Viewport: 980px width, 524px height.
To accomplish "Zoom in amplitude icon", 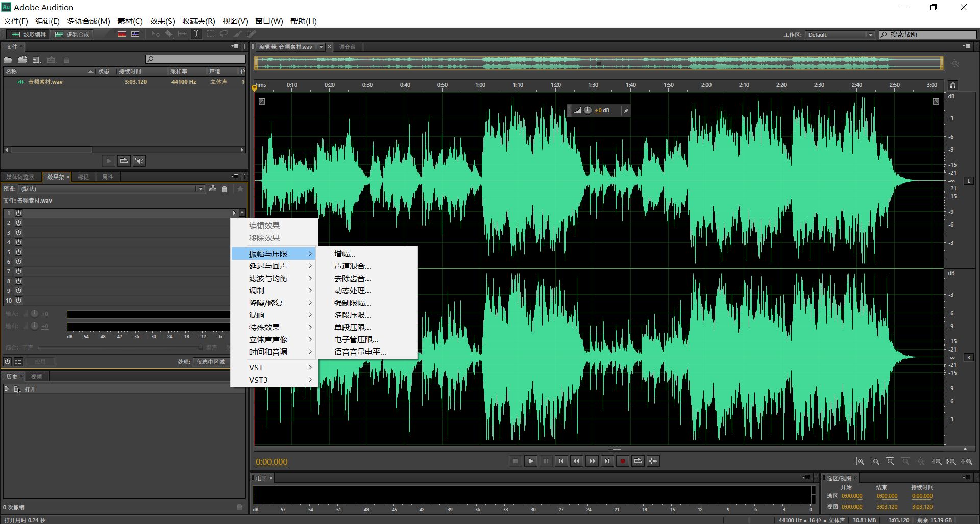I will click(860, 462).
